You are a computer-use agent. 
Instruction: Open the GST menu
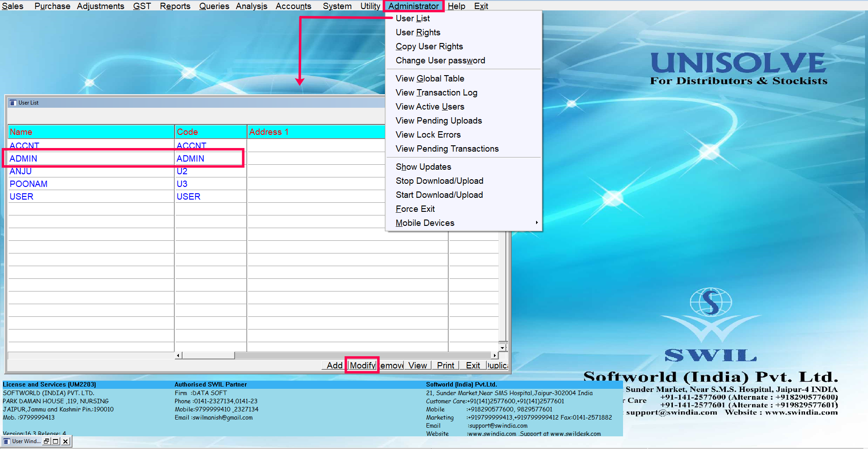[x=142, y=6]
